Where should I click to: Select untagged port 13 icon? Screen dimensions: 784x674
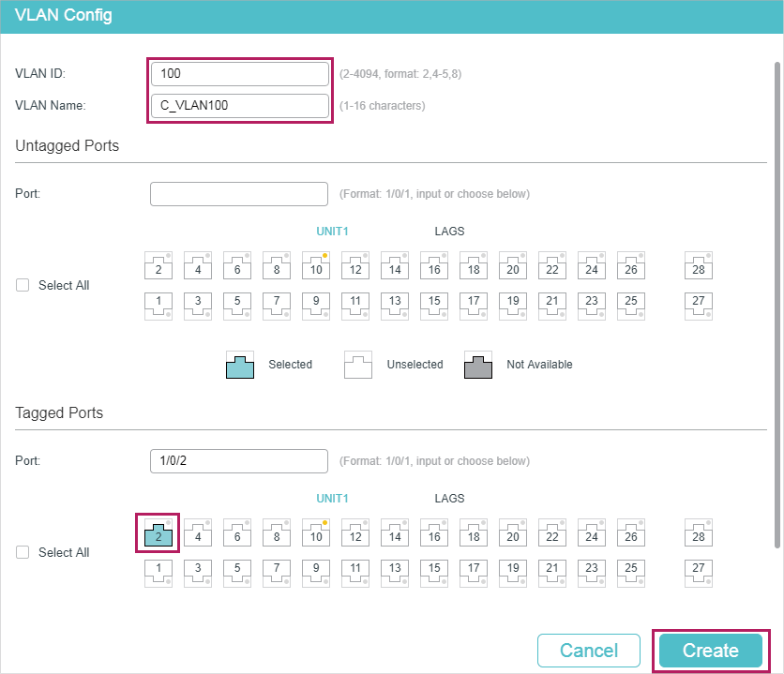tap(395, 306)
